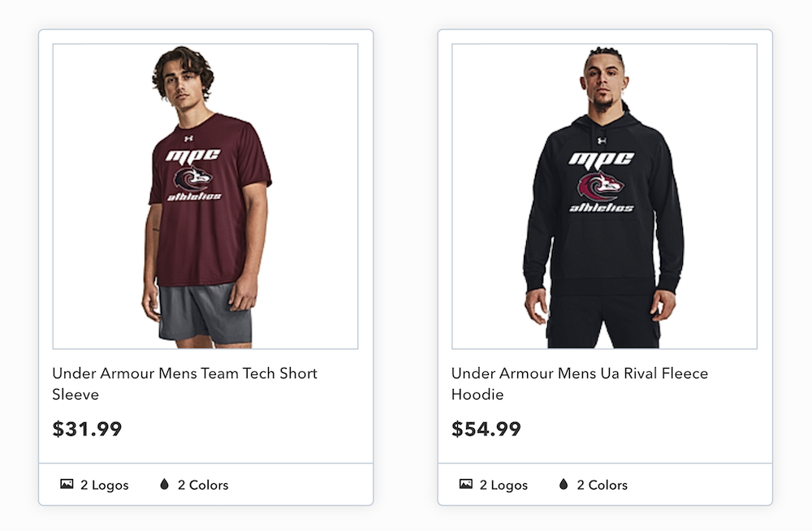The image size is (812, 531).
Task: Show "2 Colors" text on the hoodie card
Action: [x=602, y=485]
